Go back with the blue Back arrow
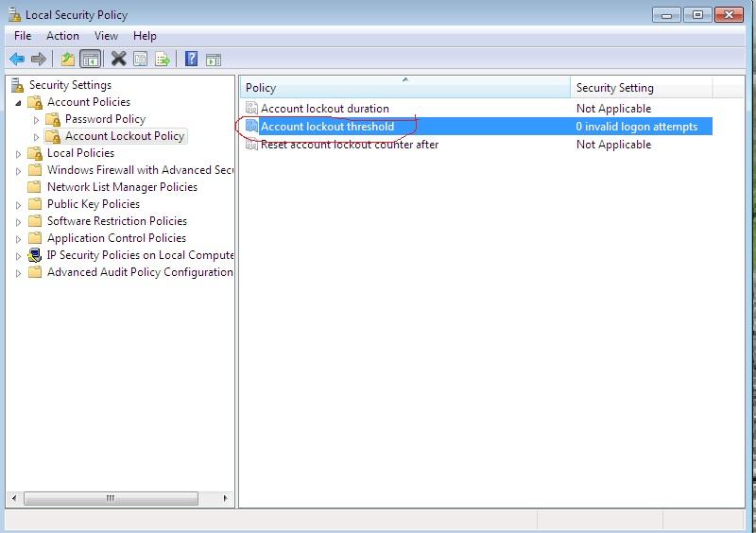Screen dimensions: 756x533 17,60
